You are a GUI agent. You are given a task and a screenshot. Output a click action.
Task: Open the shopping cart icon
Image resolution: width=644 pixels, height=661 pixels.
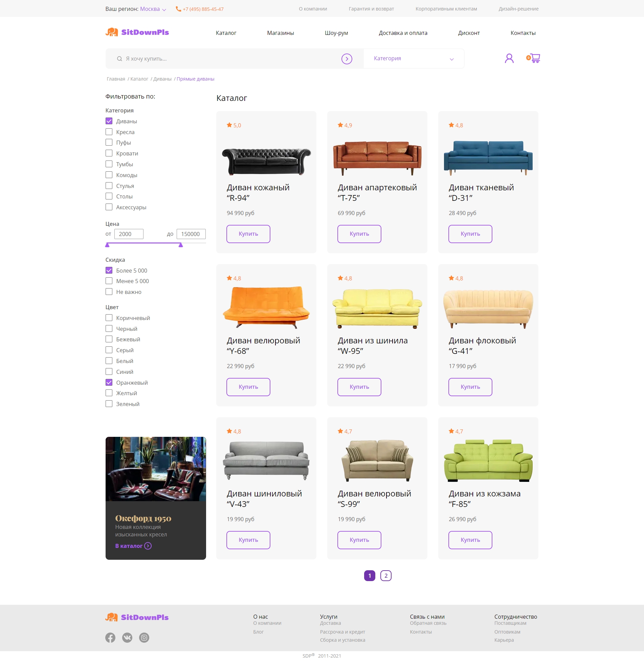[533, 58]
